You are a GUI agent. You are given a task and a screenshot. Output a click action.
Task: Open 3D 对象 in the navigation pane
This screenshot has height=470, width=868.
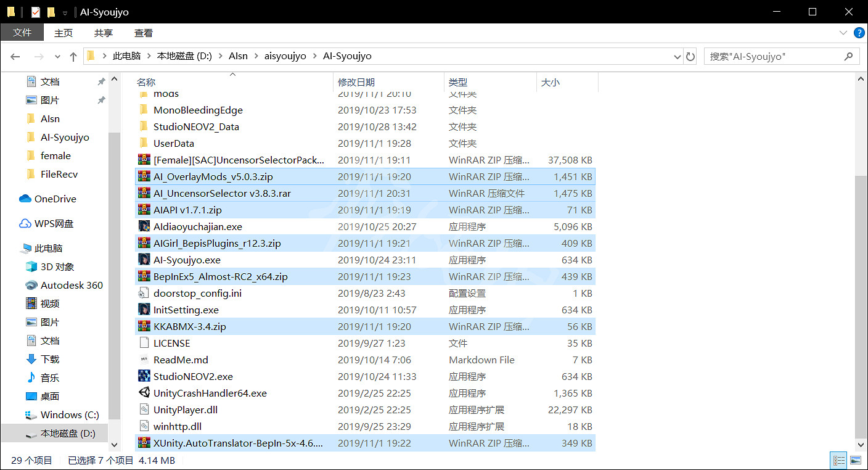click(x=57, y=266)
